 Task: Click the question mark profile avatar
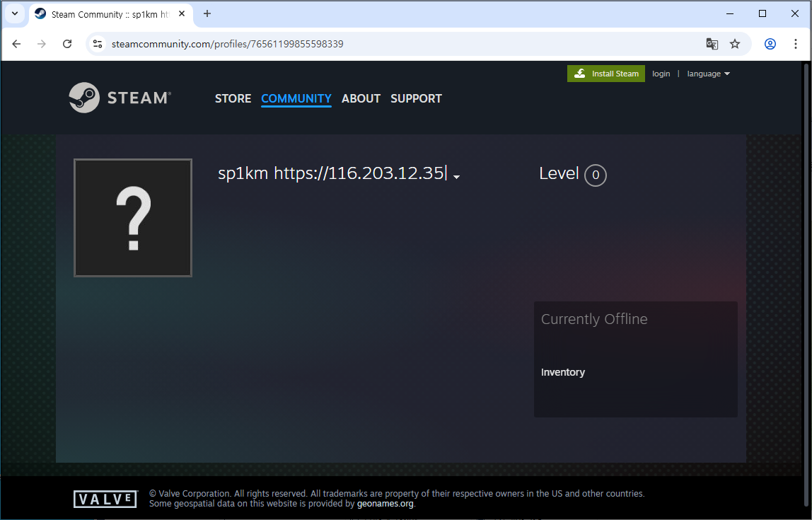pos(133,218)
